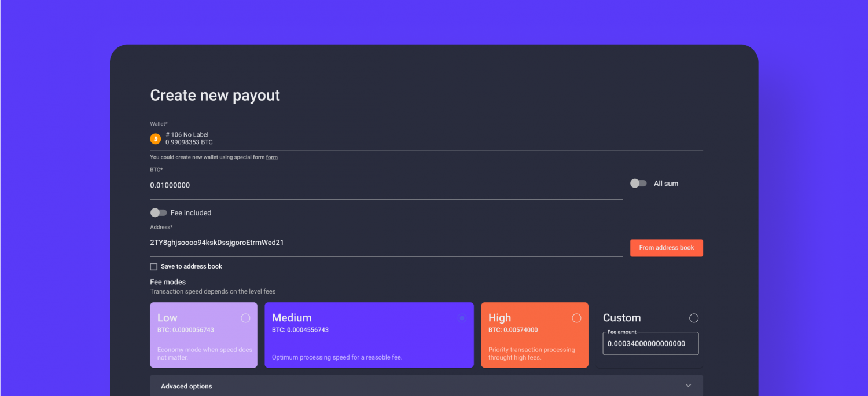Screen dimensions: 868x396
Task: Follow the 'form' link to create wallet
Action: pyautogui.click(x=271, y=157)
